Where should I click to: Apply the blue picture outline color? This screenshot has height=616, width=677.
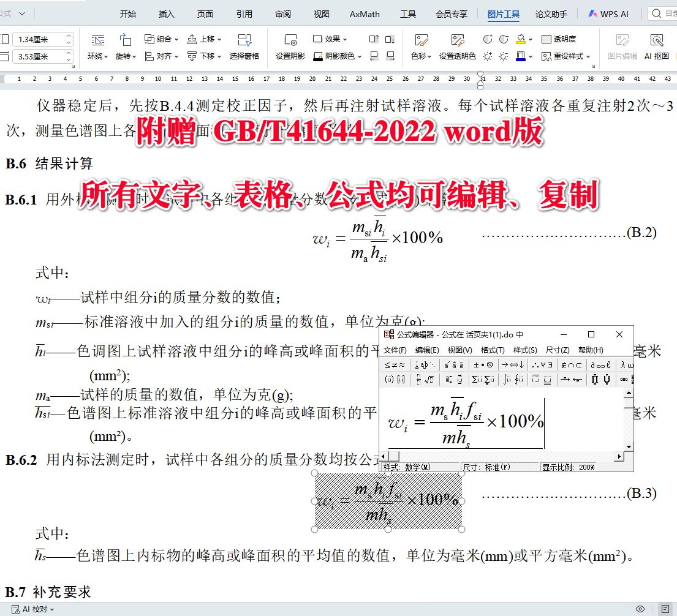521,56
